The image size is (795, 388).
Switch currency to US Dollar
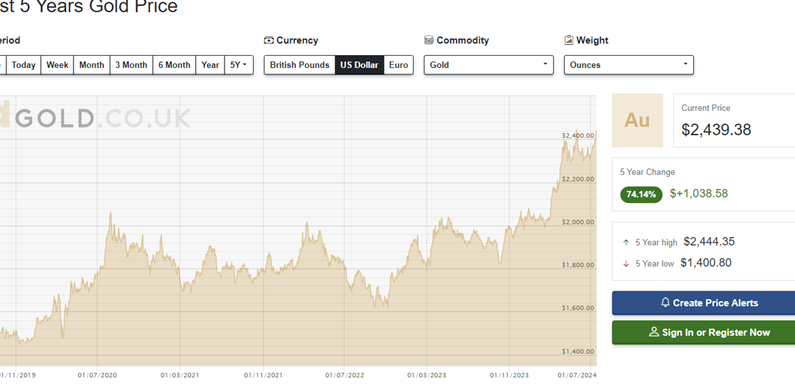pos(359,65)
